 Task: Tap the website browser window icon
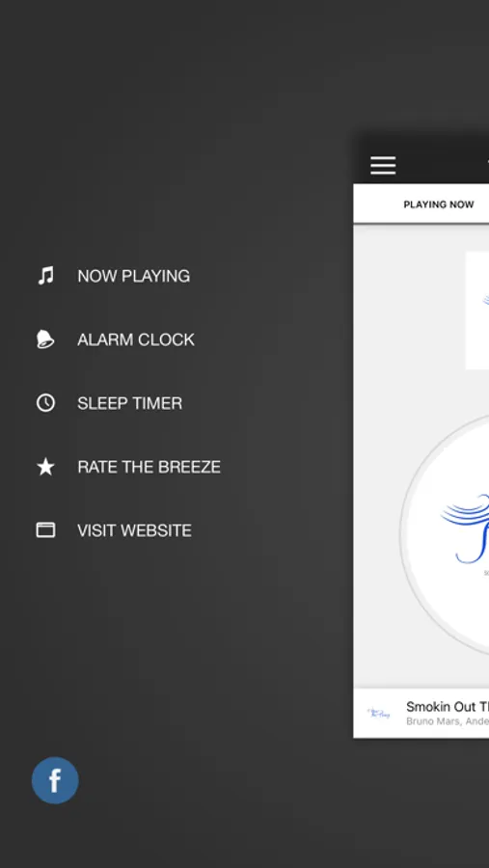click(45, 529)
